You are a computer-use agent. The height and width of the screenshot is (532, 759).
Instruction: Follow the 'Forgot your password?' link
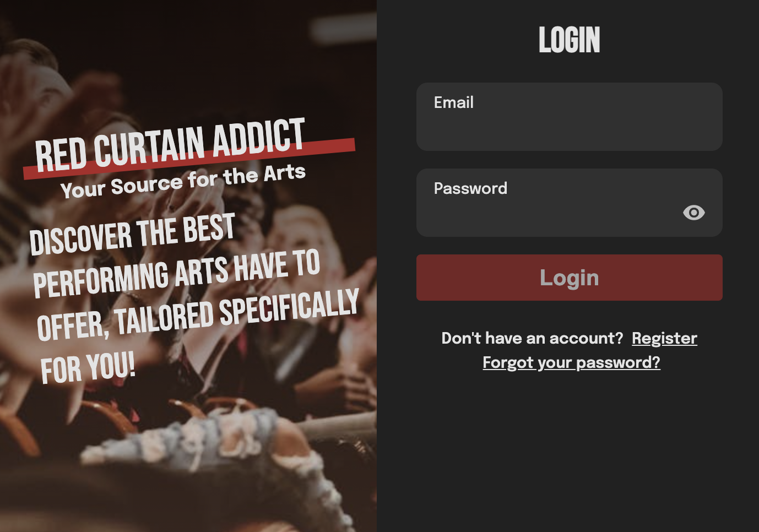[x=571, y=362]
